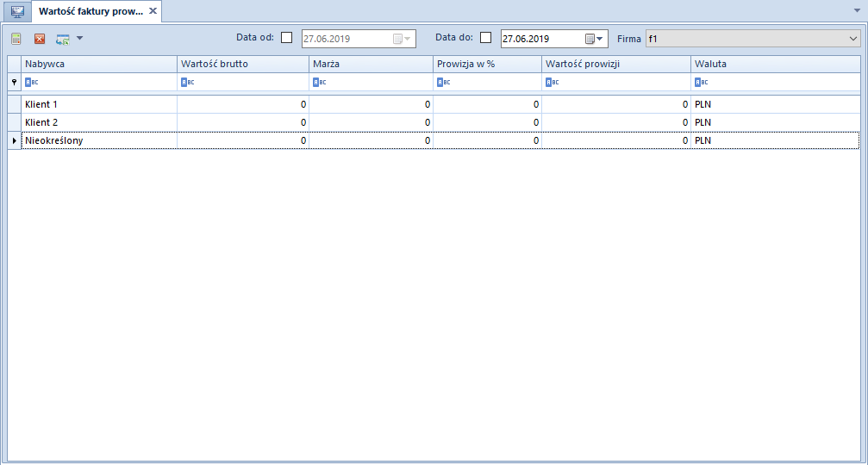Select the Klient 2 row
Image resolution: width=868 pixels, height=465 pixels.
click(434, 122)
